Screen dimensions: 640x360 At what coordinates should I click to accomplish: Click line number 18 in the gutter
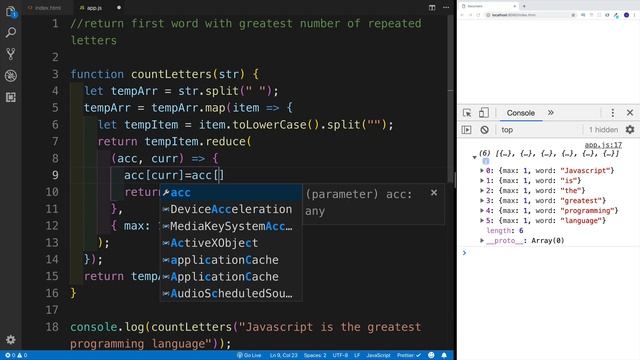(52, 327)
